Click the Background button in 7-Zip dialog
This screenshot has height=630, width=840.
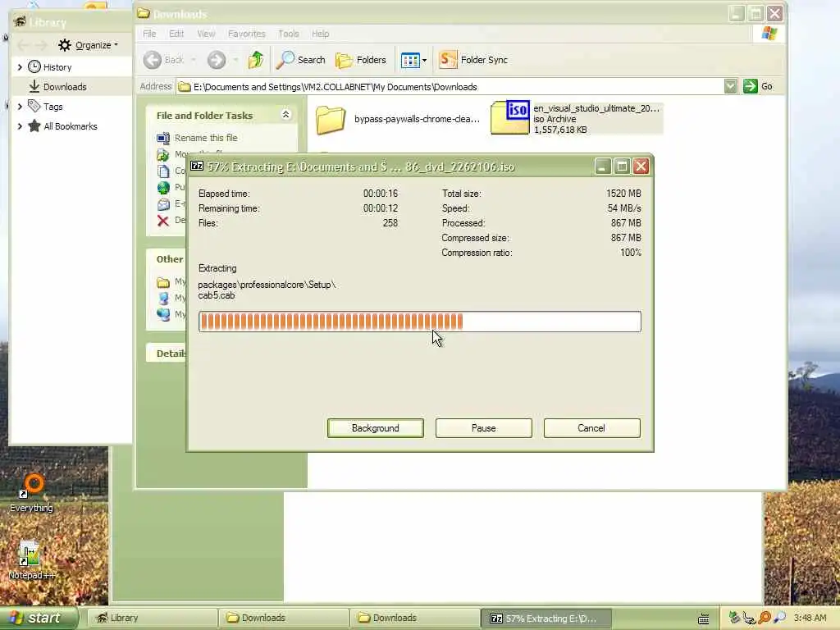(x=376, y=428)
